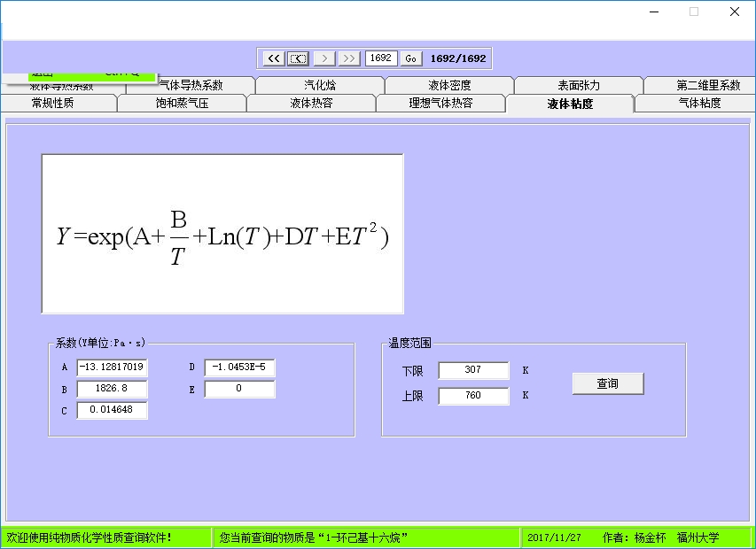
Task: Click the date 2017/11/27 in status bar
Action: (x=554, y=537)
